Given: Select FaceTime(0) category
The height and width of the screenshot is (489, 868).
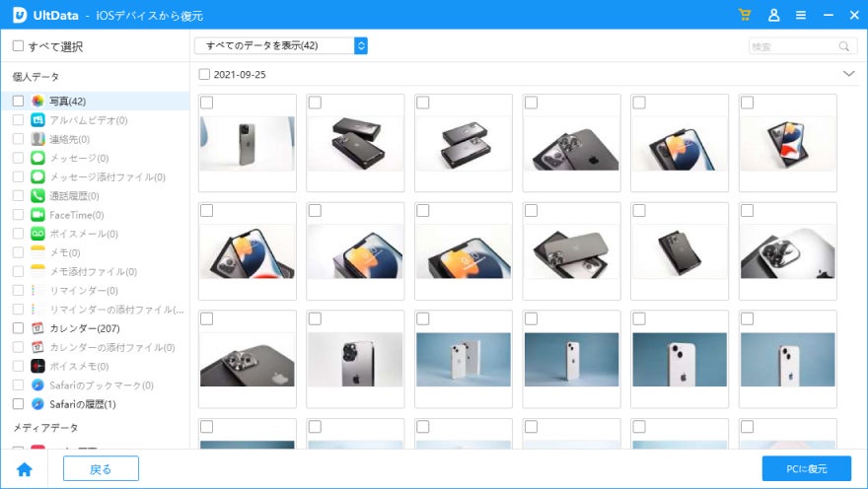Looking at the screenshot, I should 76,215.
